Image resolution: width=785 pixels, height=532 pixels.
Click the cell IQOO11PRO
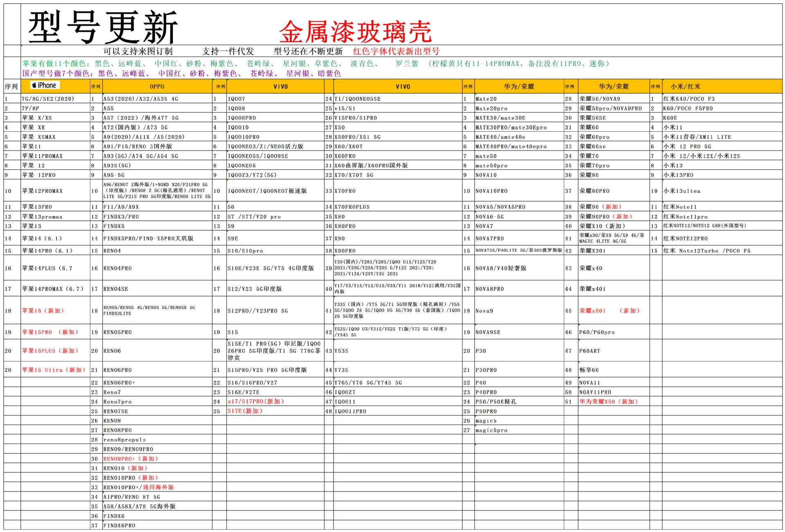point(350,411)
